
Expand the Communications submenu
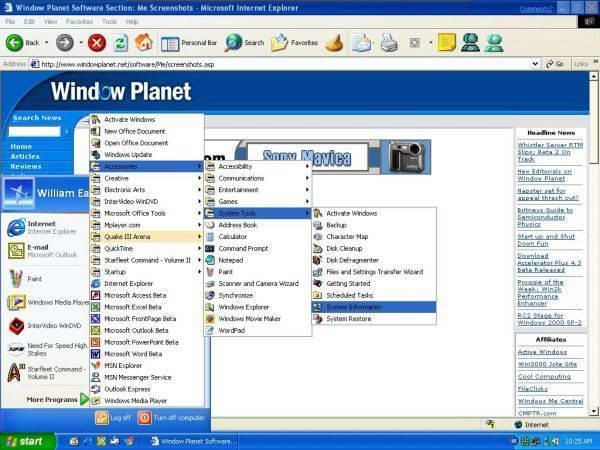258,178
